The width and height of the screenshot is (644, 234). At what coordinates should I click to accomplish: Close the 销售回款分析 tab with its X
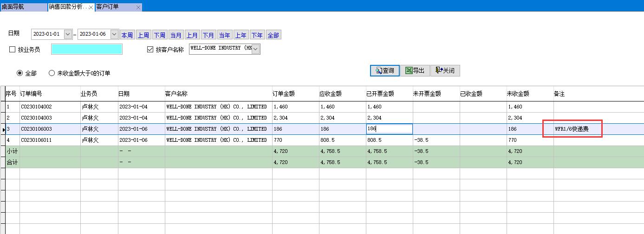tap(91, 7)
